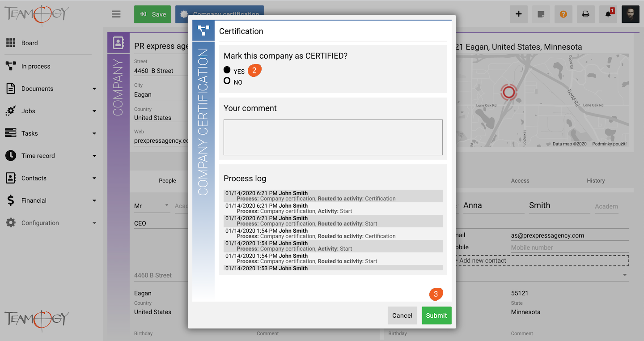
Task: Click the Anna first name field
Action: [x=493, y=206]
